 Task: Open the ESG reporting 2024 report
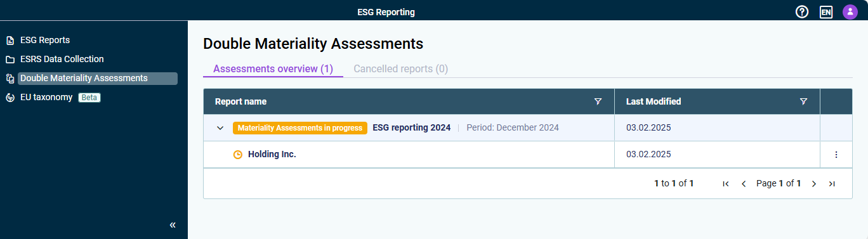coord(411,127)
